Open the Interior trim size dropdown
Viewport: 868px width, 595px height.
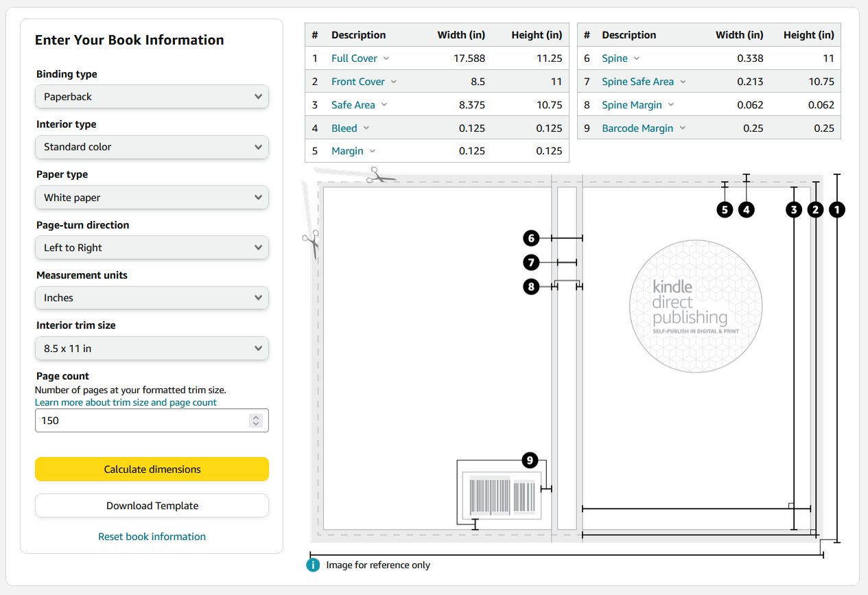(x=152, y=349)
